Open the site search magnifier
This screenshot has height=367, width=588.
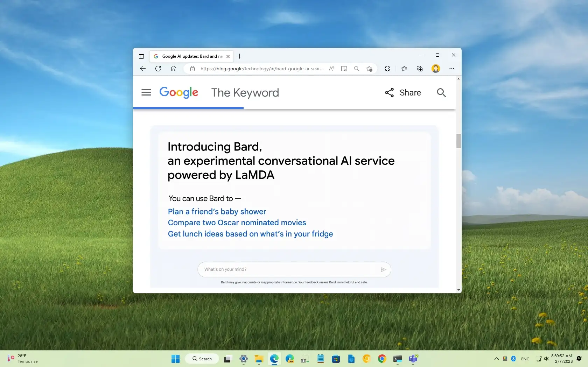[441, 93]
